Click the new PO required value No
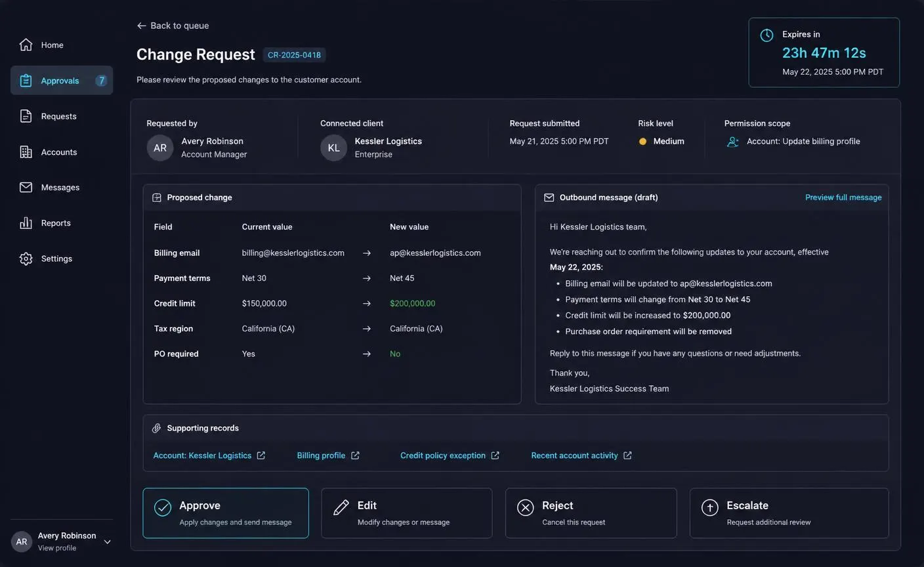Screen dimensions: 924x567 [x=395, y=354]
